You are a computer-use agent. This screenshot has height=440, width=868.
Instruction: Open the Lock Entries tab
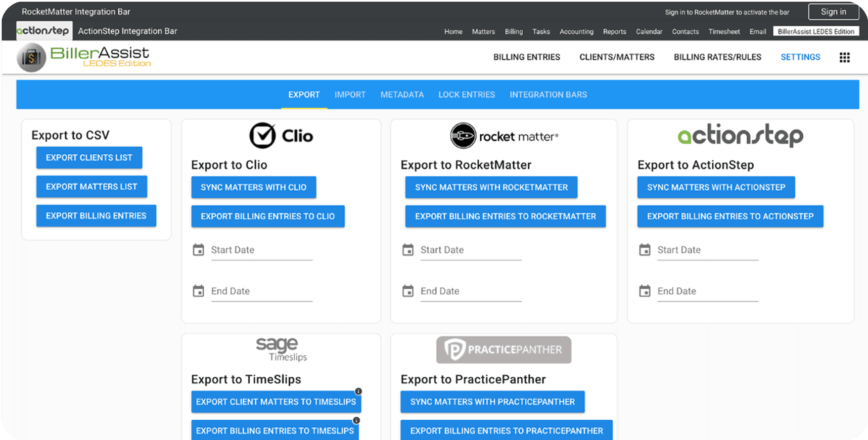point(467,95)
